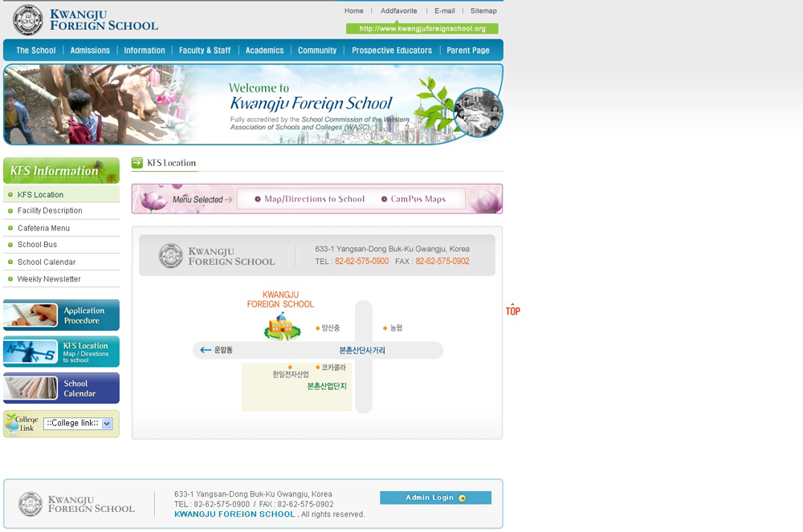The height and width of the screenshot is (532, 803).
Task: Click the school building icon on map
Action: click(282, 327)
